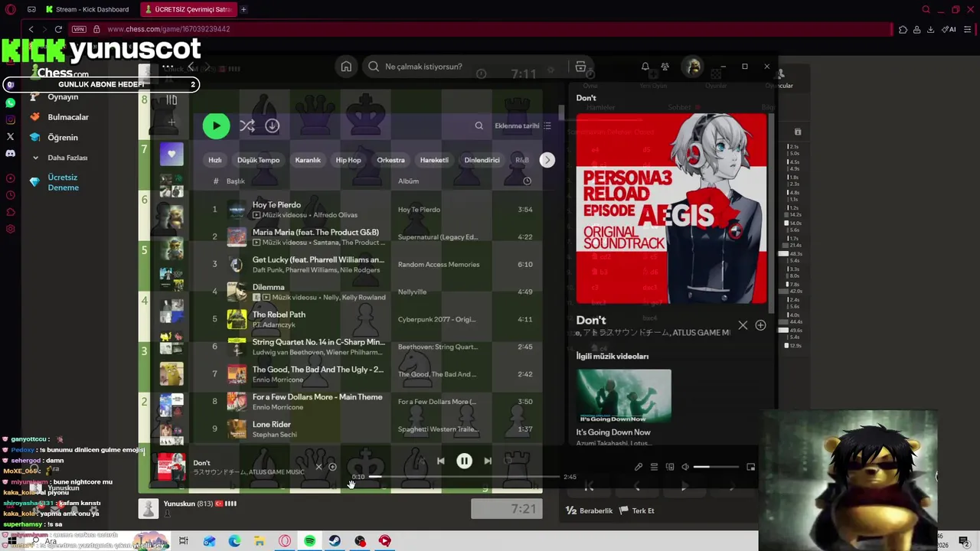Click Persona3 Reload album cover art

click(x=671, y=208)
